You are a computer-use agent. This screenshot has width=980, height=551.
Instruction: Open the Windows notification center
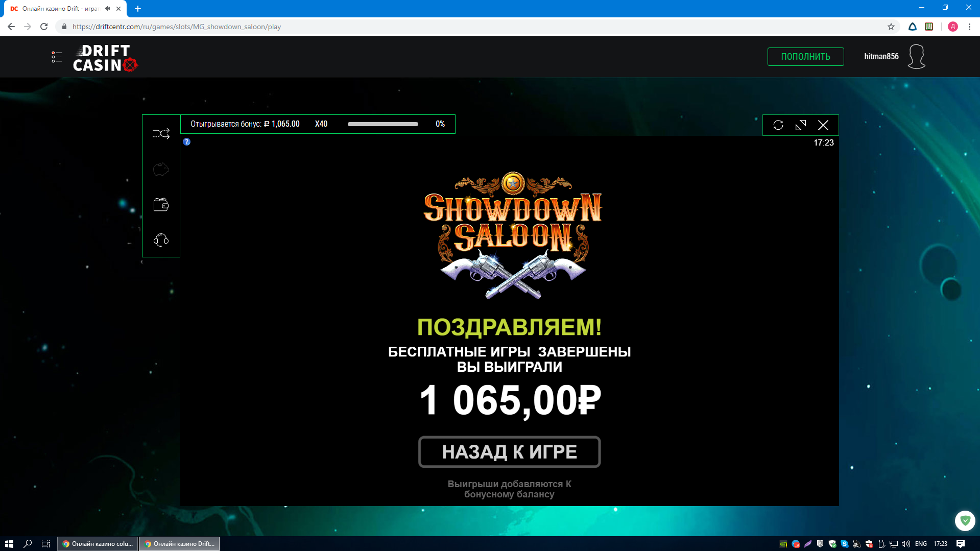coord(961,544)
